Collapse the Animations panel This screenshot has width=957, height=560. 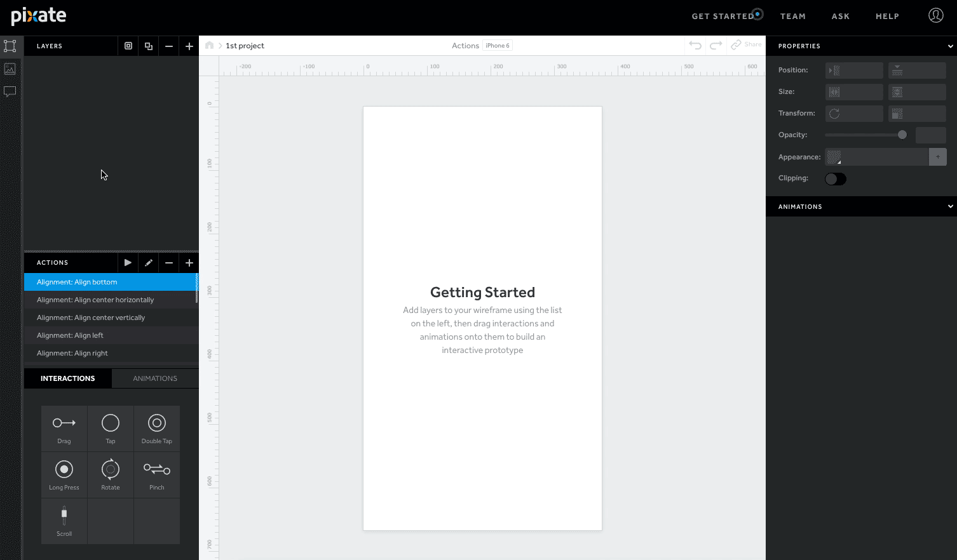pos(950,206)
